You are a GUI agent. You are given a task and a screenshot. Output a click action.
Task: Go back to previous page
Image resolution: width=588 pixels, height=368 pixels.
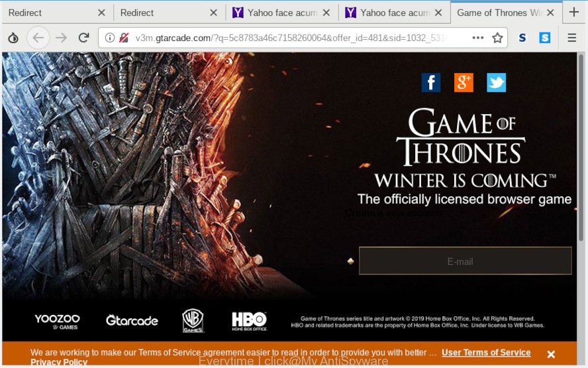pos(38,38)
